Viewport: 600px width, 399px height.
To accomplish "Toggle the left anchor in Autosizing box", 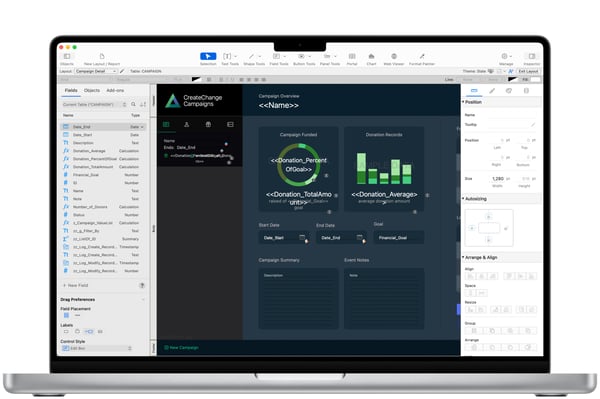I will (x=472, y=228).
